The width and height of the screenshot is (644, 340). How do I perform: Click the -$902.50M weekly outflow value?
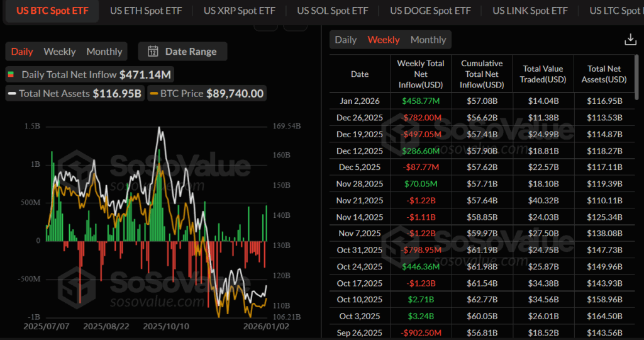coord(421,332)
